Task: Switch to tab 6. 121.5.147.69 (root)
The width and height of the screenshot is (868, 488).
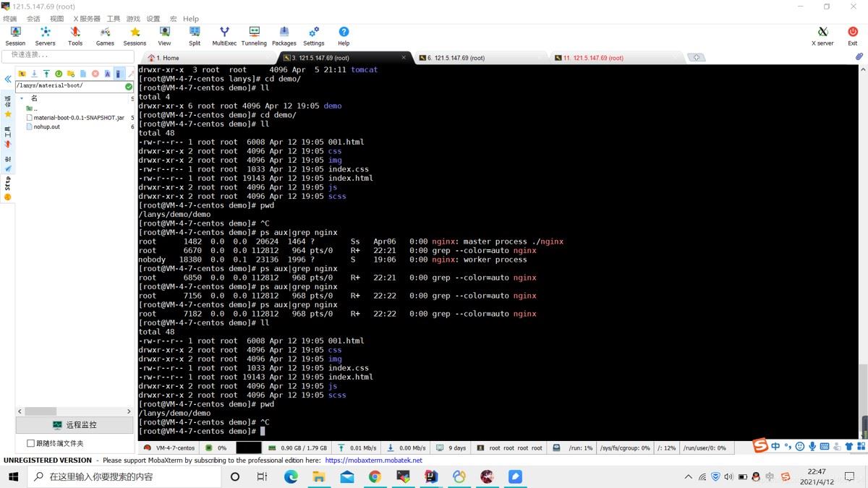Action: click(x=456, y=58)
